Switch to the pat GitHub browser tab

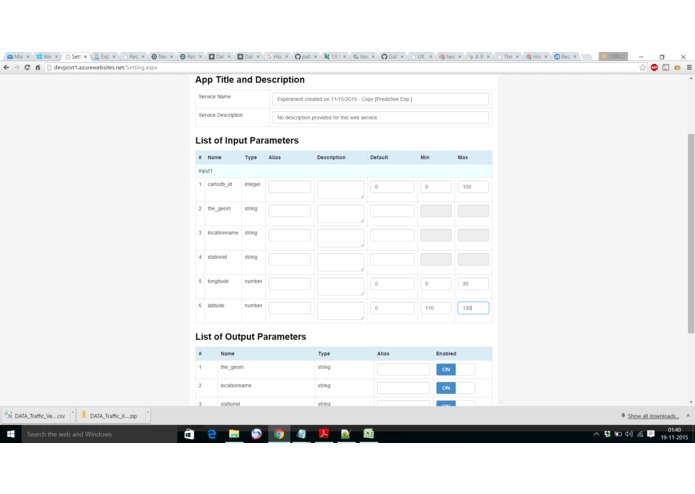305,57
